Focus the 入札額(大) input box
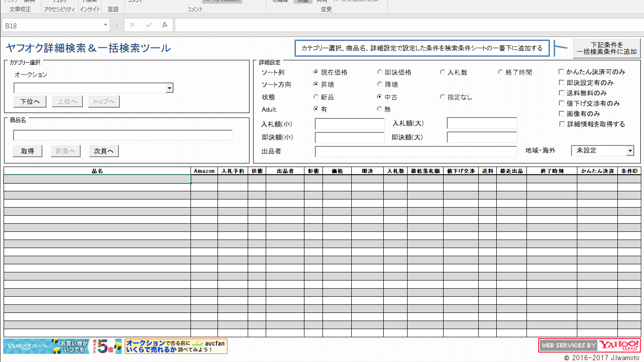Viewport: 644px width, 362px height. click(x=482, y=123)
